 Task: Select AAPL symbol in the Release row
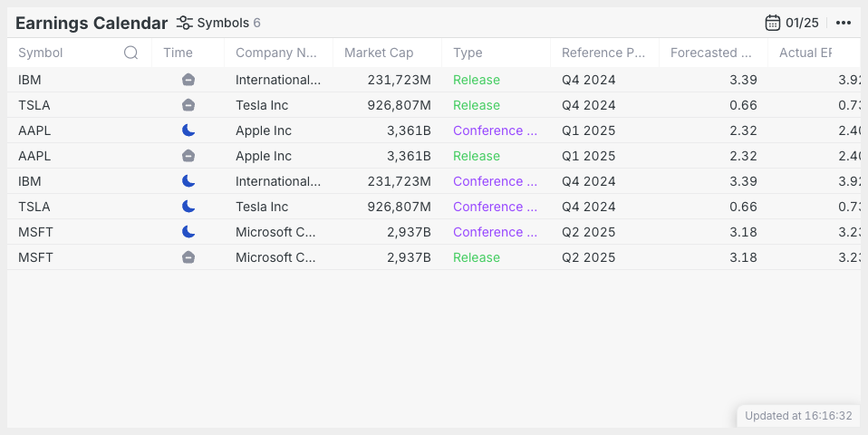click(x=34, y=156)
